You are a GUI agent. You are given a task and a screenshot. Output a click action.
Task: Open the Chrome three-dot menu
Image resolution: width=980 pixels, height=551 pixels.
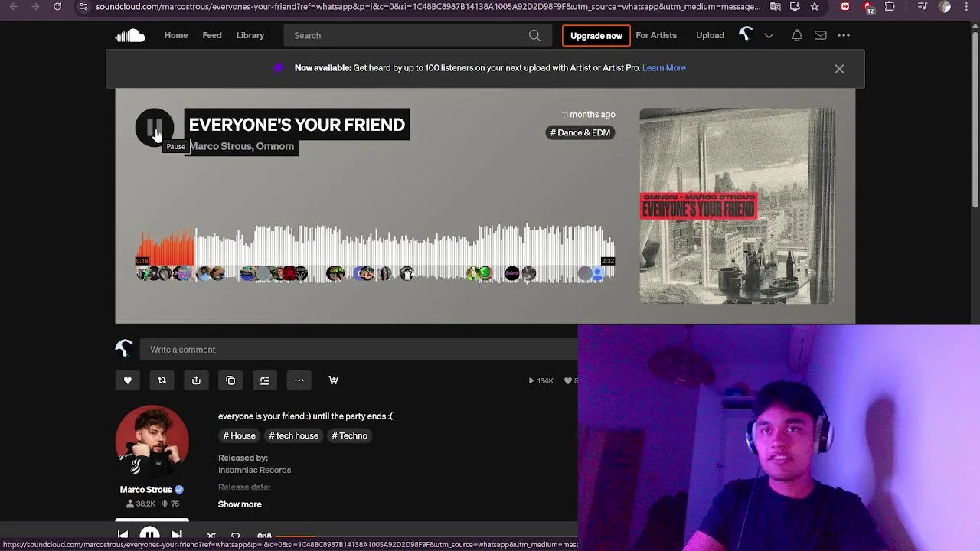(967, 7)
